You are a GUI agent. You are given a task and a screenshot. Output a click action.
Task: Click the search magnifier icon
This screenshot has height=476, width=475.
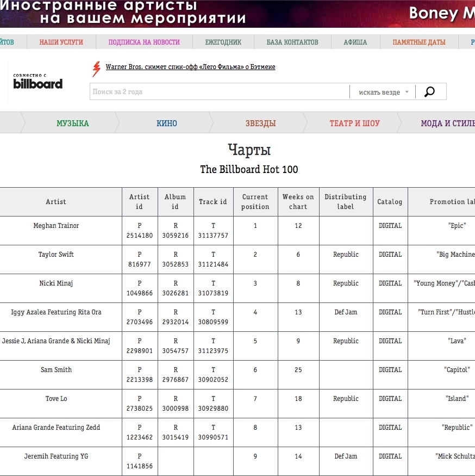point(429,91)
